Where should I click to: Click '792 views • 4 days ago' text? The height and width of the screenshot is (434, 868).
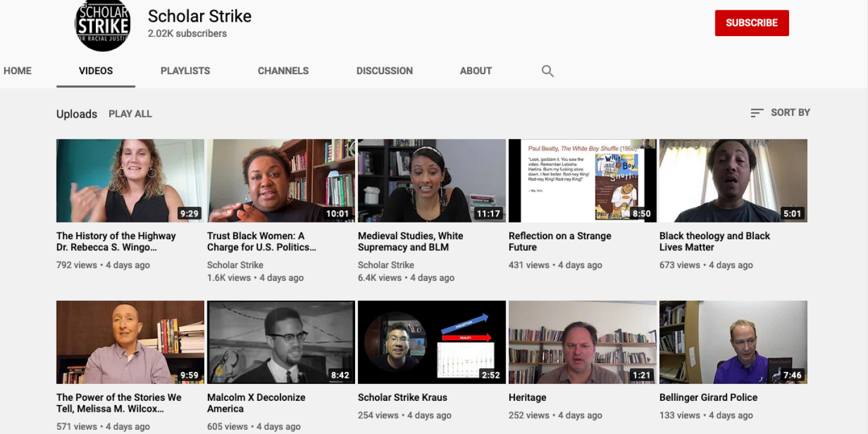tap(103, 265)
